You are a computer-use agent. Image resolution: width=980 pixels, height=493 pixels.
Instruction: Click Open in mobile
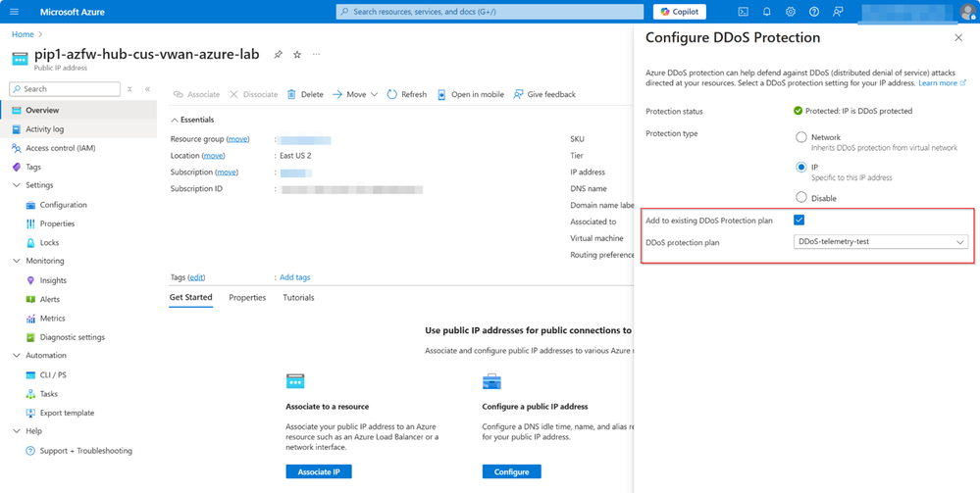pyautogui.click(x=470, y=94)
